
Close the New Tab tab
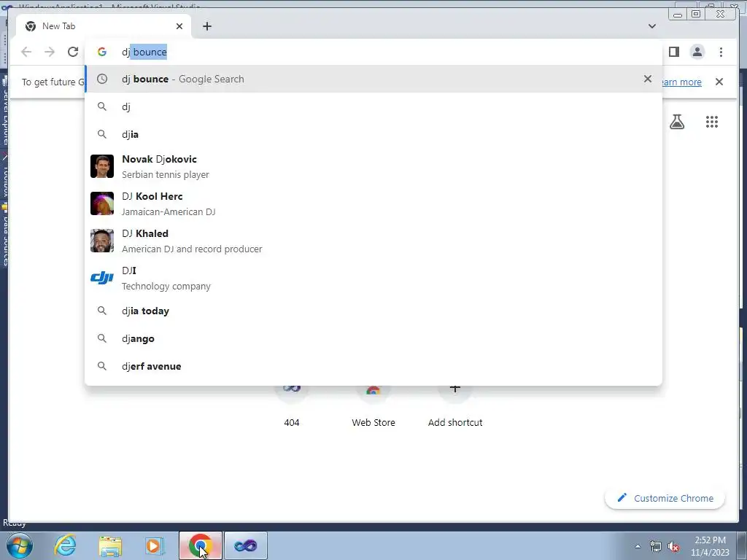click(x=179, y=26)
